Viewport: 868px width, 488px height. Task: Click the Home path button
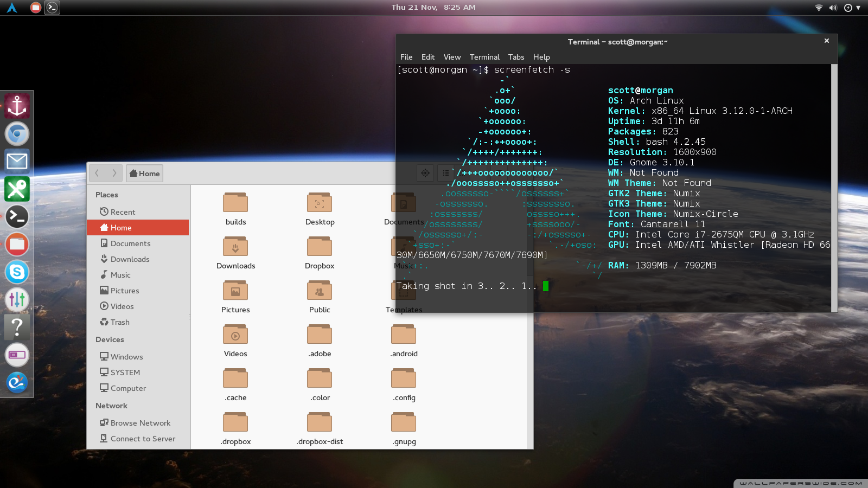tap(144, 174)
